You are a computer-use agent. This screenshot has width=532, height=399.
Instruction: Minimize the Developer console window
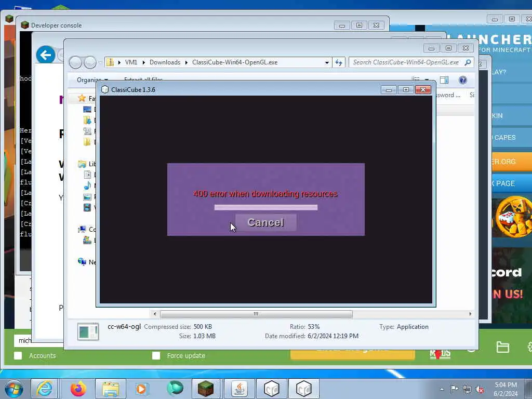tap(342, 25)
